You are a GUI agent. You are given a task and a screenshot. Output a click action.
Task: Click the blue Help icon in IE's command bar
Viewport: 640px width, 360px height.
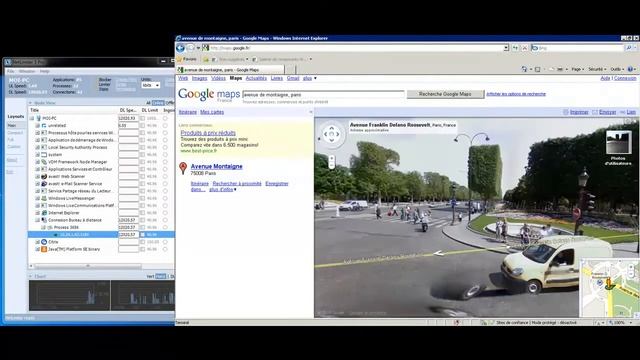tap(630, 69)
